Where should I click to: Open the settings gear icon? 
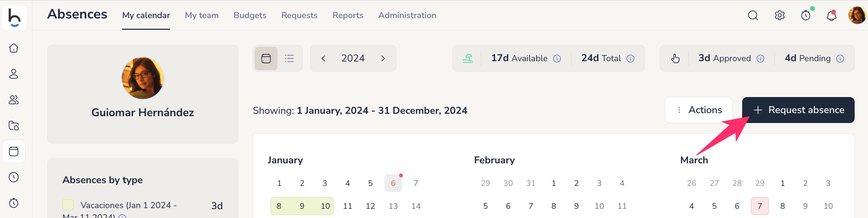click(779, 15)
